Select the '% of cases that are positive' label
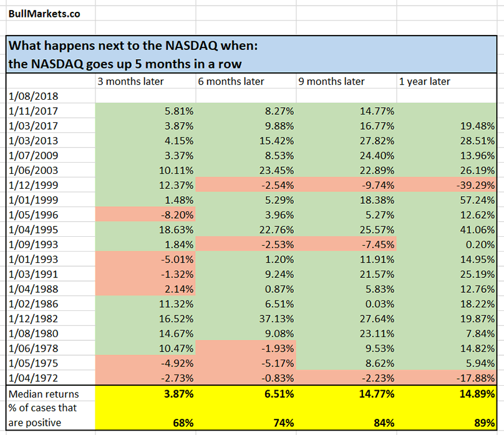 click(x=44, y=414)
